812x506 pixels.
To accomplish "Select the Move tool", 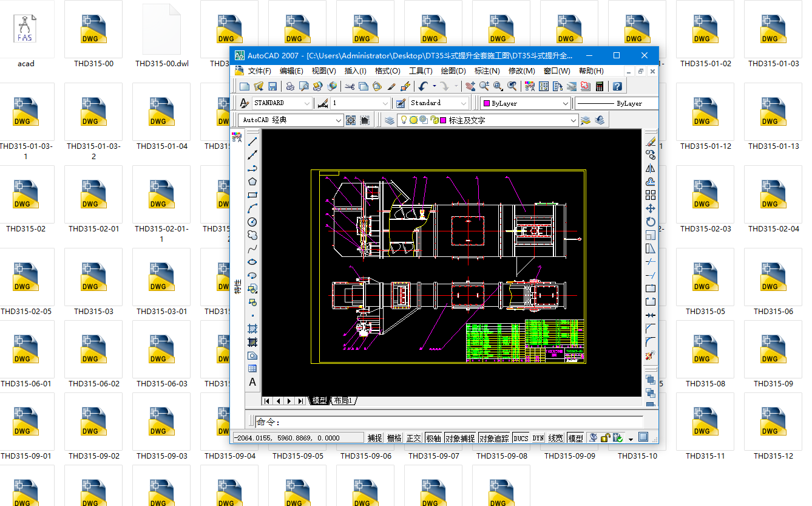I will pos(651,208).
